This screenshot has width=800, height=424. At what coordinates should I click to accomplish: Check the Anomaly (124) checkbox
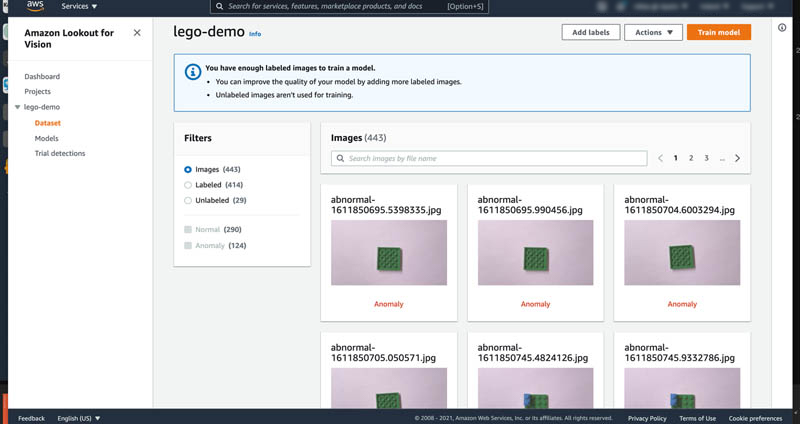[188, 246]
